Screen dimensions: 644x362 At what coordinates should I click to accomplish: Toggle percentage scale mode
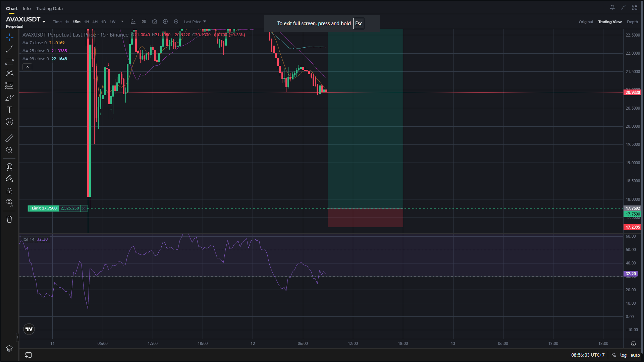pyautogui.click(x=613, y=355)
